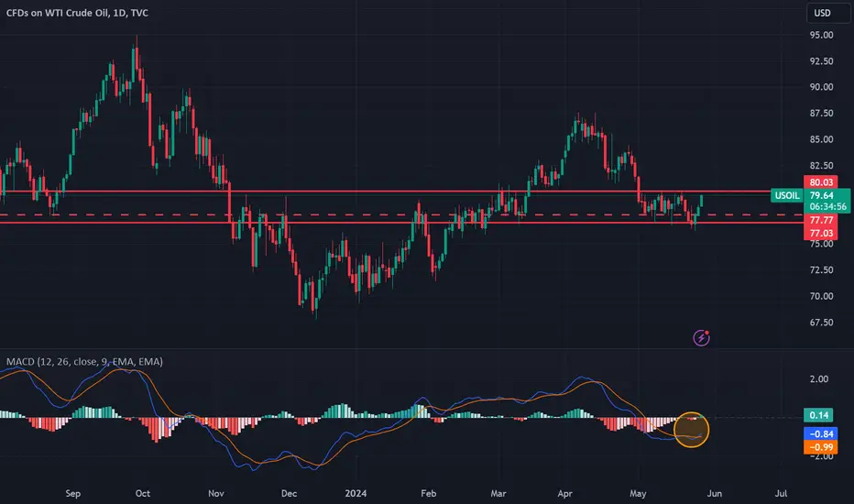Click the 92.50 price axis label
The width and height of the screenshot is (854, 504).
[821, 61]
